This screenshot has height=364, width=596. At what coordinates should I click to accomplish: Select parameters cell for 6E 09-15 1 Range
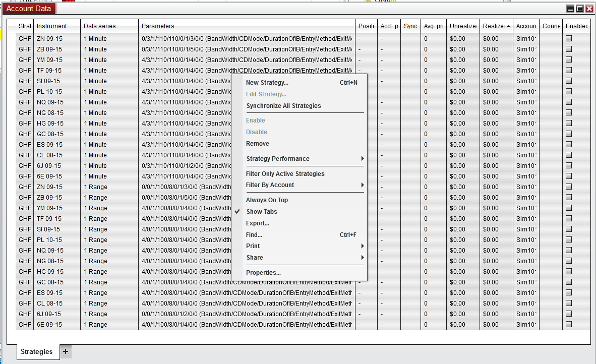tap(247, 325)
